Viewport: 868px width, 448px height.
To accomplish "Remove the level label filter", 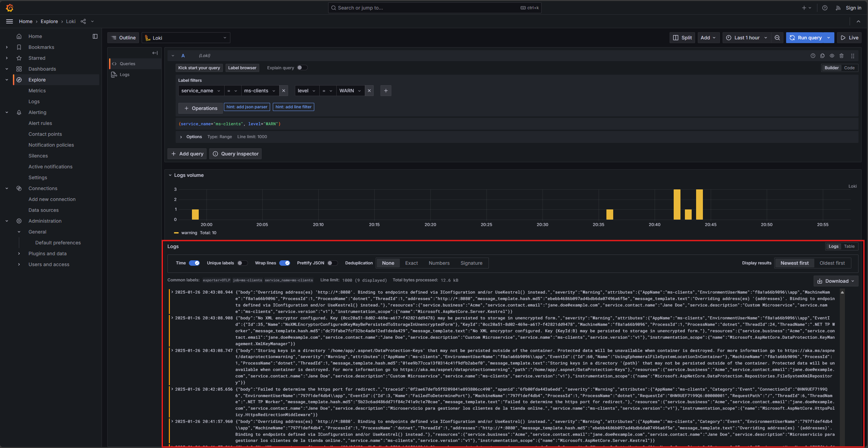I will (369, 91).
